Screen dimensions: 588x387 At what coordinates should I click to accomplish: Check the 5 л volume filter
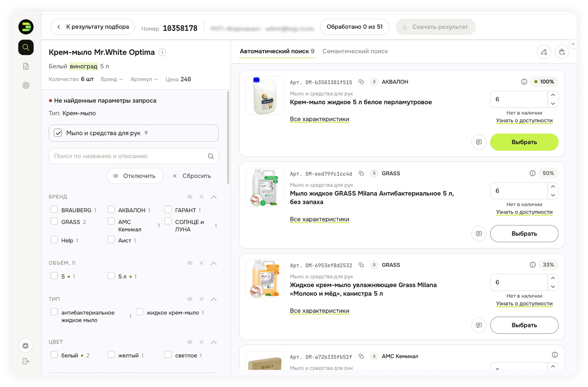pos(111,276)
